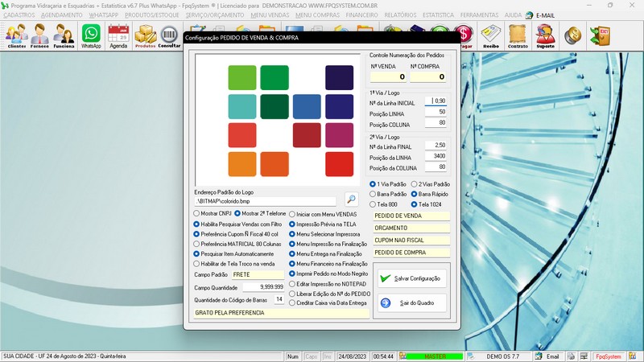
Task: Open the Produtos boxes icon
Action: 145,35
